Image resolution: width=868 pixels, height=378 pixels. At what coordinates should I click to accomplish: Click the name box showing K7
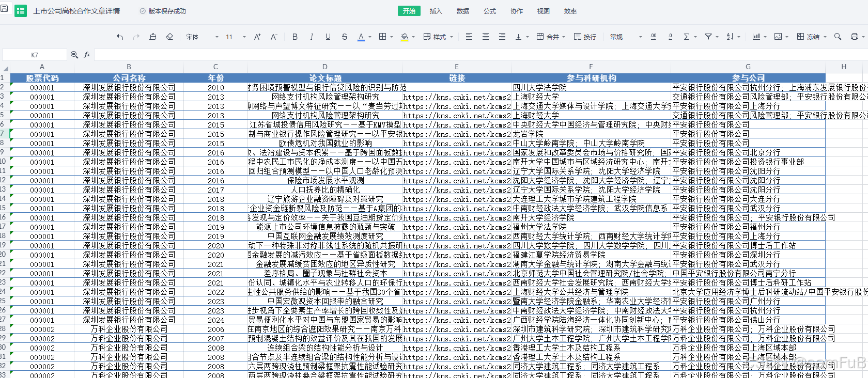click(34, 55)
